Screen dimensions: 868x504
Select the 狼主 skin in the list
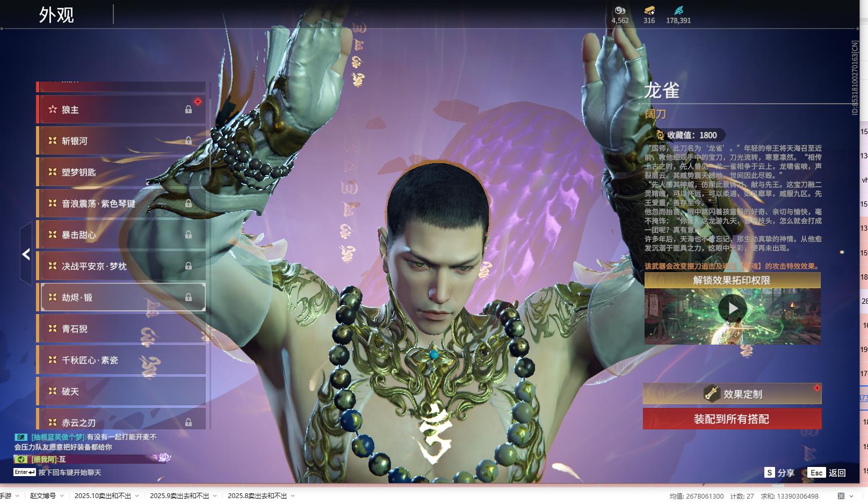[121, 109]
